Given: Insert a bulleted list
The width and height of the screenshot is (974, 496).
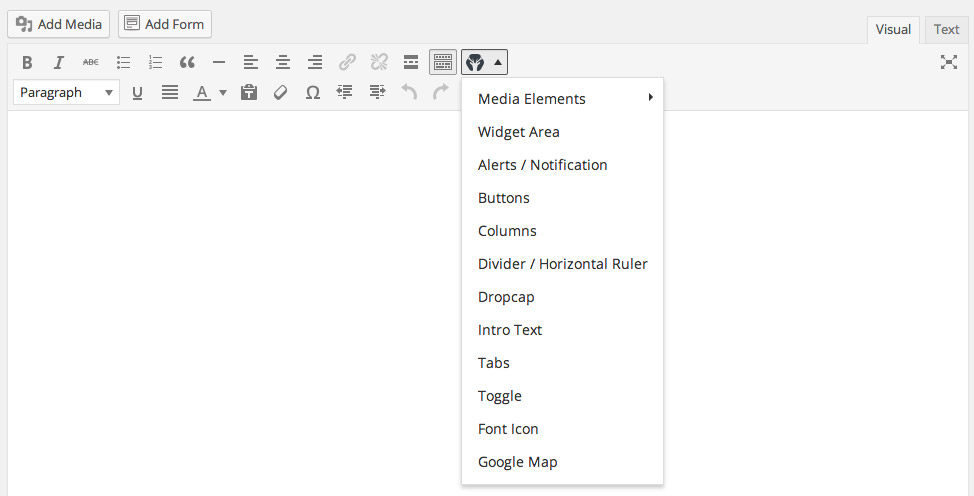Looking at the screenshot, I should [x=123, y=62].
